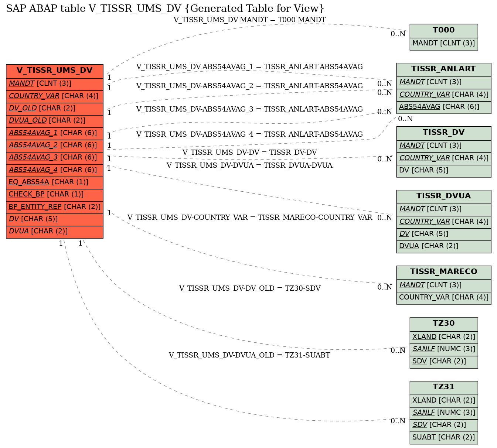Click XLAND [CHAR (2)] in TZ31
This screenshot has width=497, height=448.
click(444, 400)
